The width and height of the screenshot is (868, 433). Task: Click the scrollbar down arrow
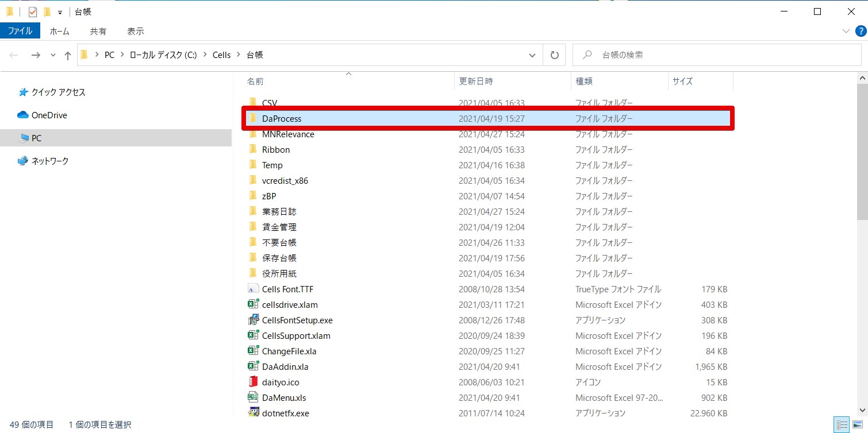pos(862,409)
